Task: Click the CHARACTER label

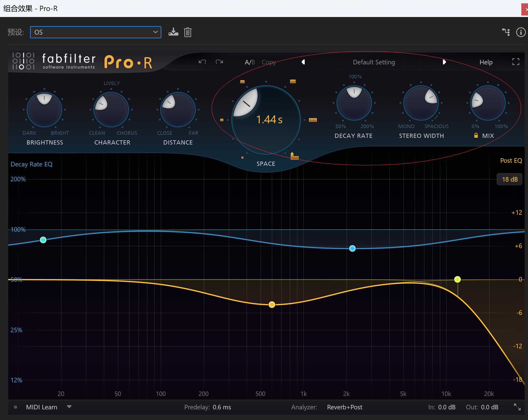Action: click(x=112, y=142)
